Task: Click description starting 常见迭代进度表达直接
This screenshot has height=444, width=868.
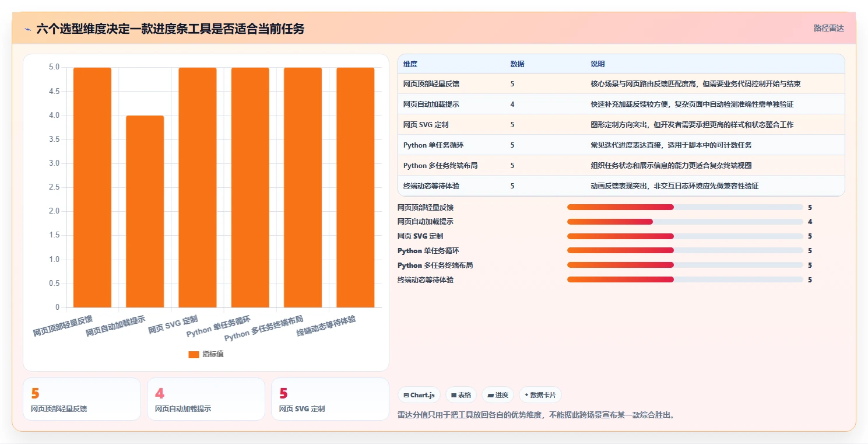Action: pyautogui.click(x=671, y=145)
